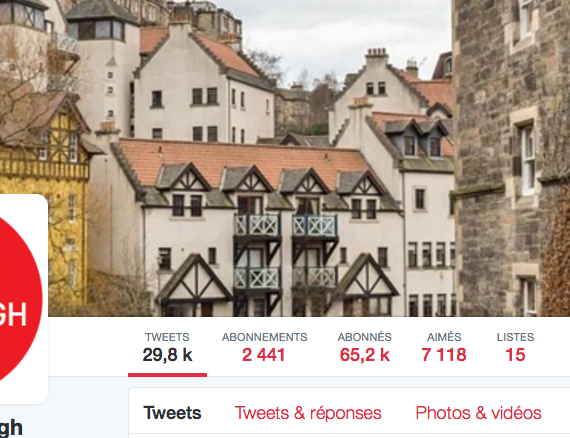
Task: Open the header banner photo of houses
Action: pos(285,158)
